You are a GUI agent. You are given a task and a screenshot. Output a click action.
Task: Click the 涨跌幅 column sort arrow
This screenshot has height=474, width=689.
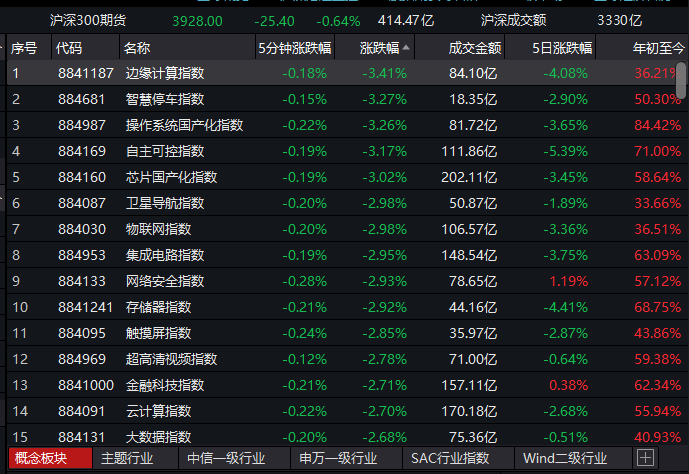[x=408, y=48]
